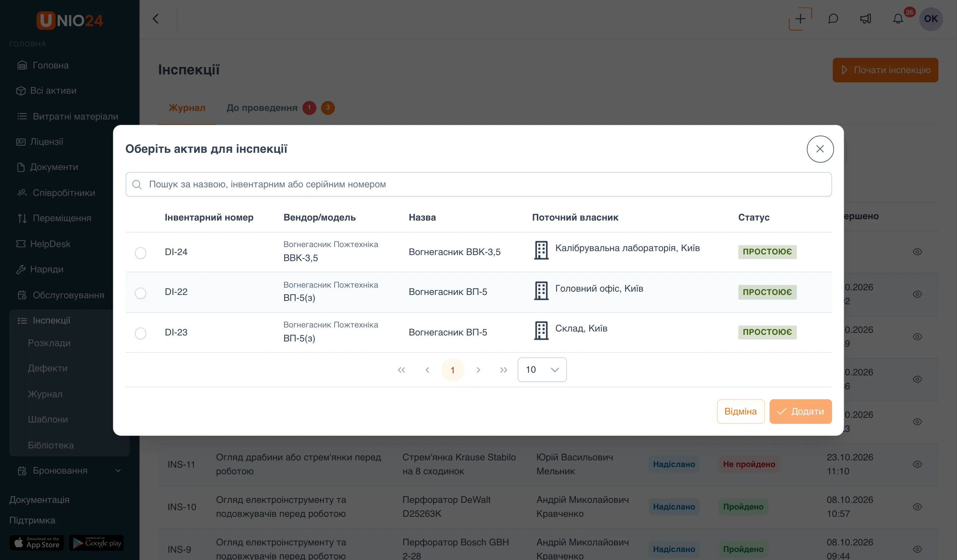Viewport: 957px width, 560px height.
Task: Go to last page of asset list
Action: [503, 370]
